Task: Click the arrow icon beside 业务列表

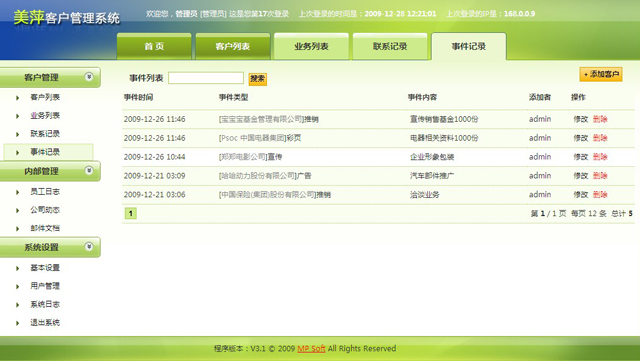Action: [18, 116]
